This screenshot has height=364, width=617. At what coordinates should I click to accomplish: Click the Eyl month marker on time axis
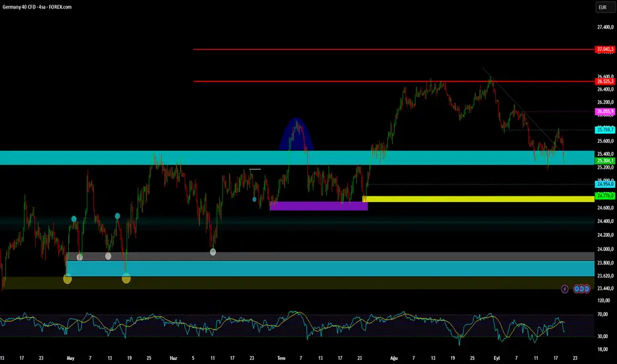(497, 358)
